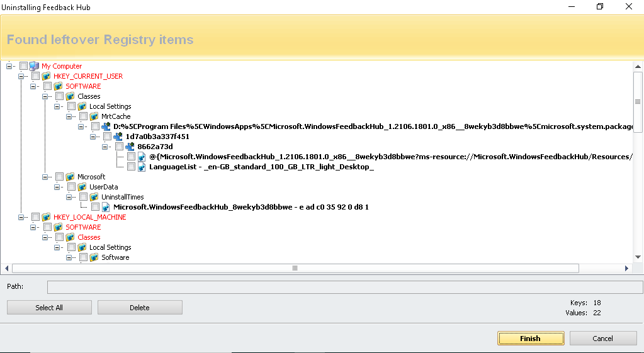Viewport: 644px width, 353px height.
Task: Click the icon beside key 1d7a0b3a337f451
Action: (x=118, y=137)
